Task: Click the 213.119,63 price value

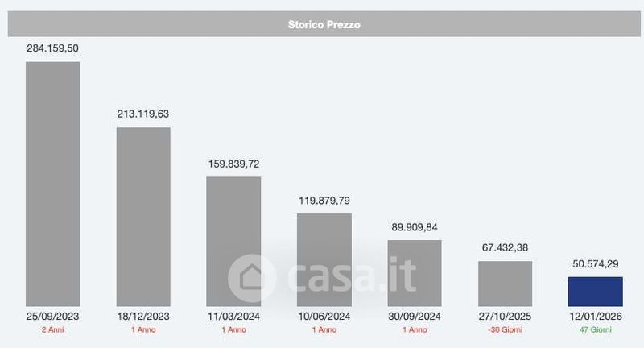Action: point(143,114)
